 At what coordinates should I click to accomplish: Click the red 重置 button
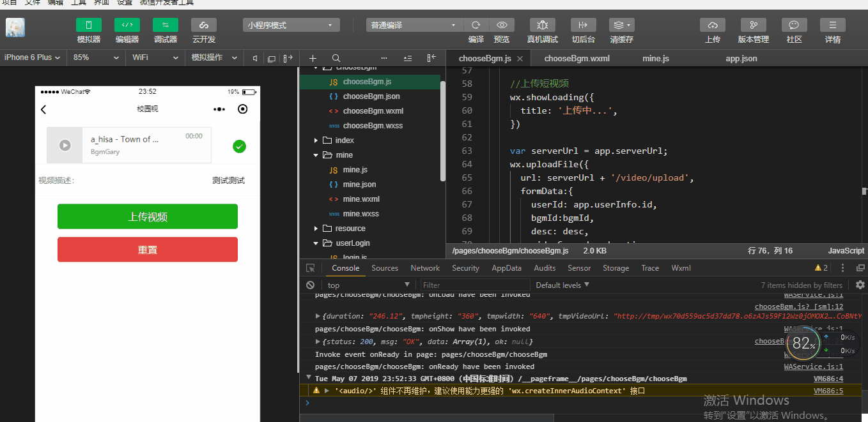(x=148, y=250)
